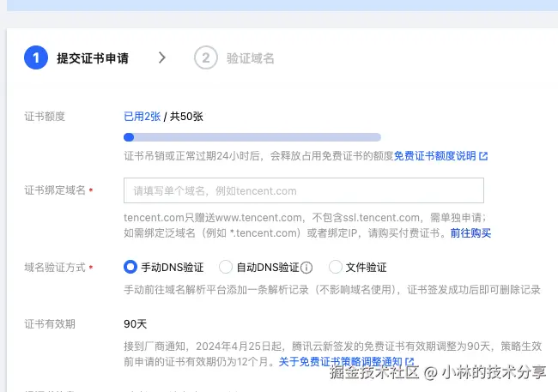This screenshot has width=558, height=392.
Task: Click the 域名验证方式 field label
Action: [x=55, y=267]
